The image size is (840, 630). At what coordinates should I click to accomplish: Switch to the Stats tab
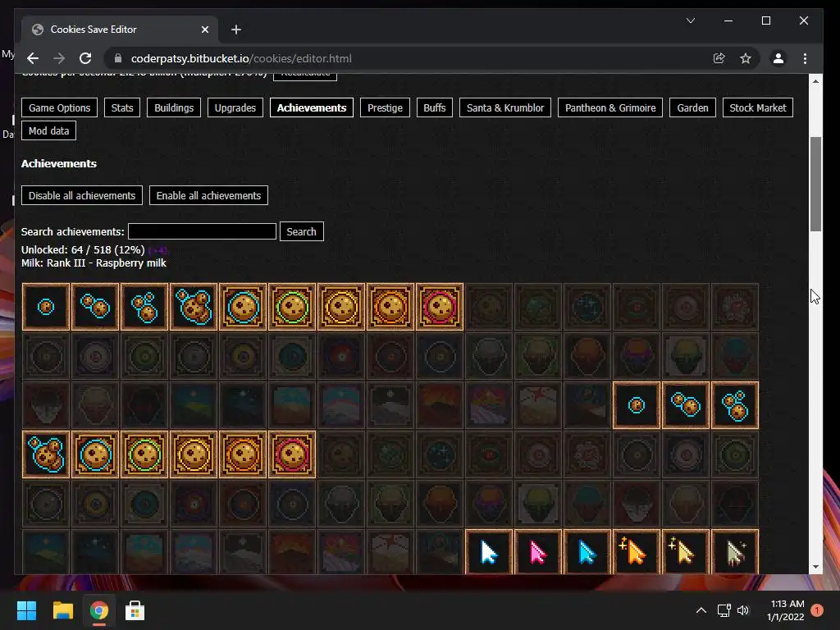122,107
